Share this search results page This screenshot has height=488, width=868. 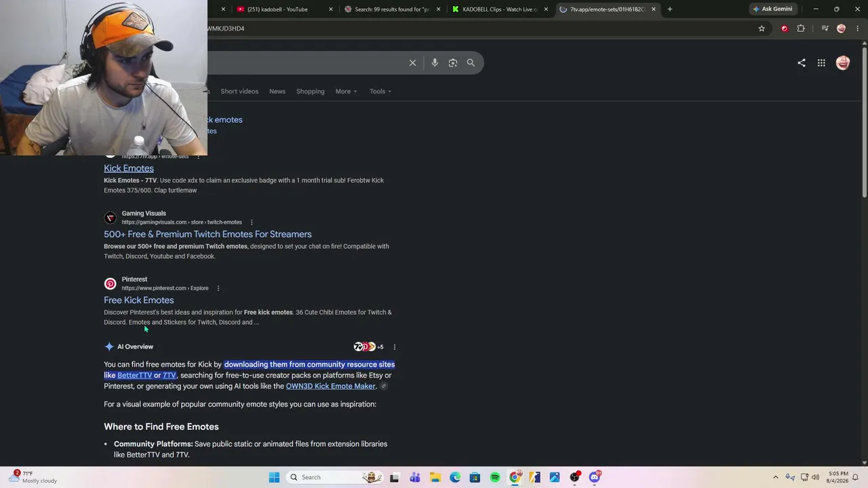(802, 63)
